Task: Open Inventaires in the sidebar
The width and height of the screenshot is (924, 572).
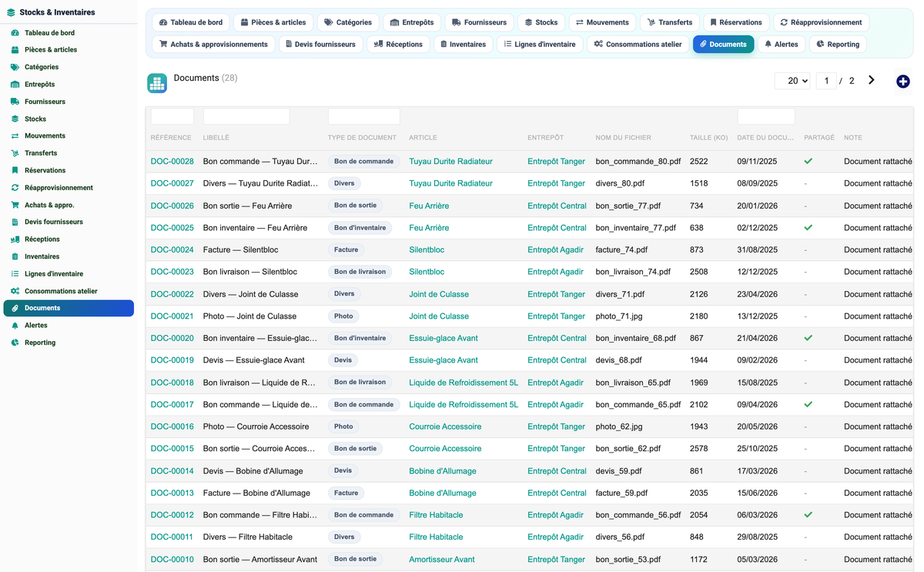Action: [42, 256]
